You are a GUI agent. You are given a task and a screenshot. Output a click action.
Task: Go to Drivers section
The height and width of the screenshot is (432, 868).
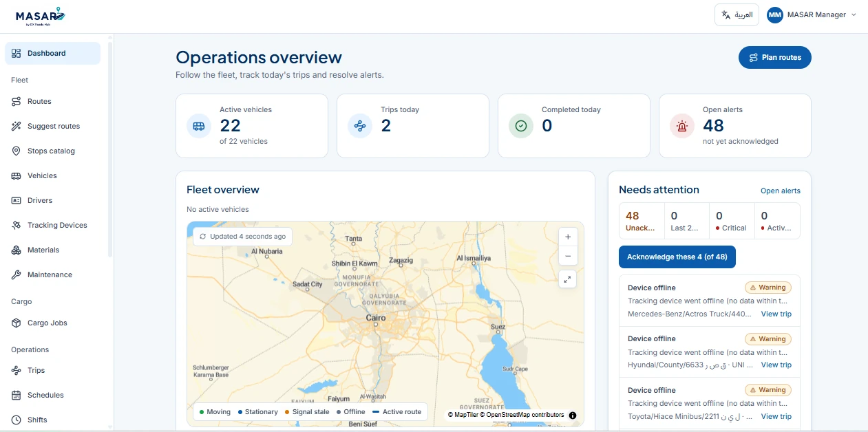pos(52,201)
